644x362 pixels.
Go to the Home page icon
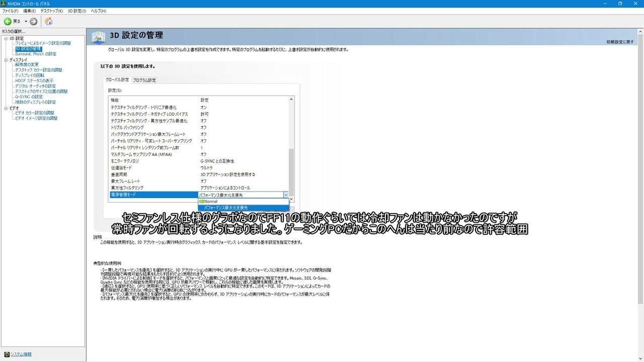coord(48,21)
